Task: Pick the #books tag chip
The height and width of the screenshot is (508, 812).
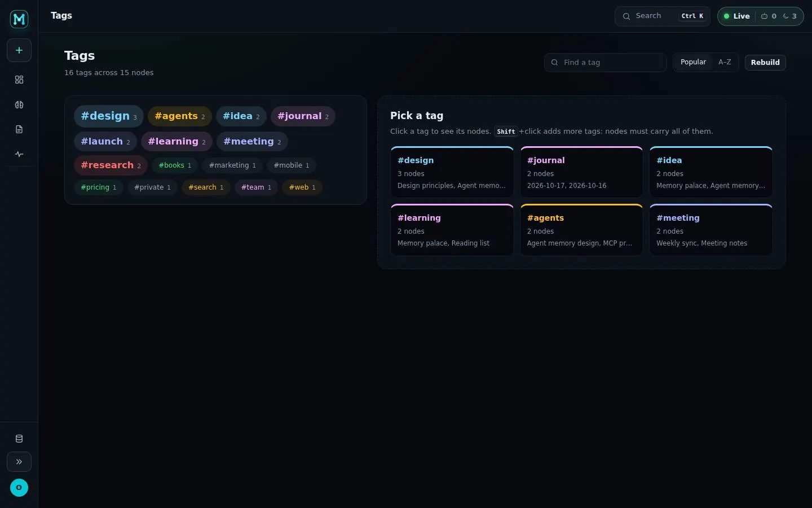Action: (175, 165)
